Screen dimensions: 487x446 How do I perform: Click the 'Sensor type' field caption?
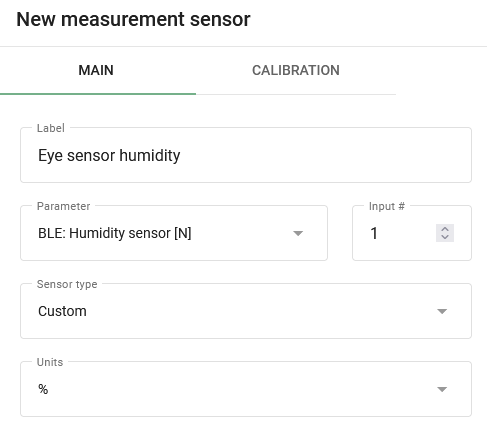[x=67, y=284]
